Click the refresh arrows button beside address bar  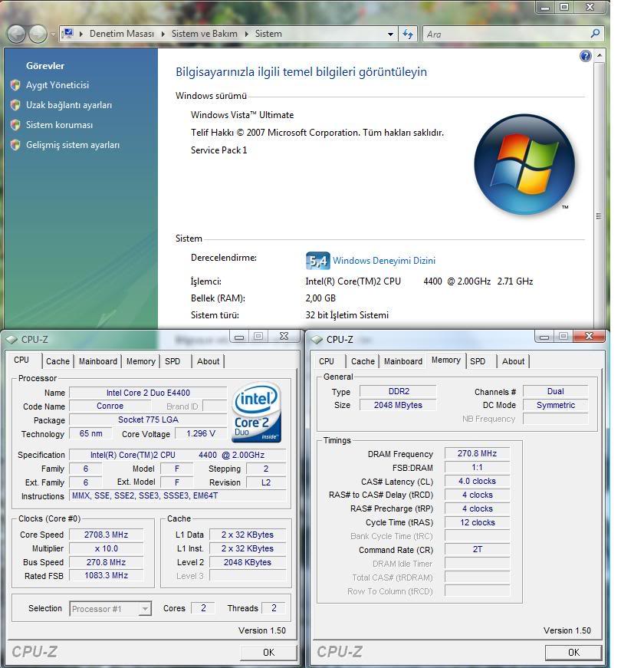408,34
